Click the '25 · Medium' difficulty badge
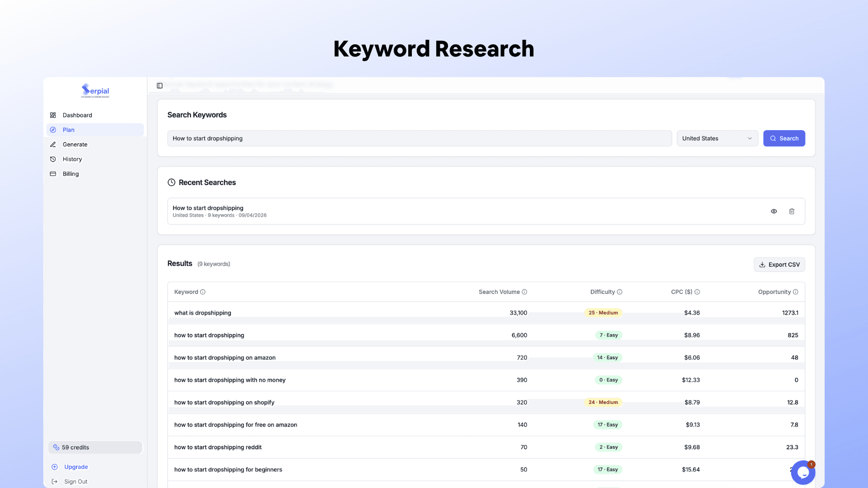The image size is (868, 488). [603, 313]
